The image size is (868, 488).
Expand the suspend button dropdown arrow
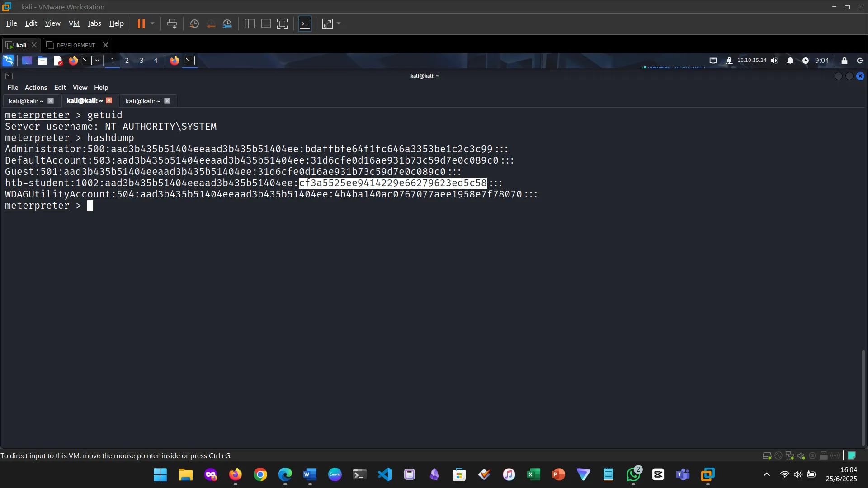click(152, 23)
